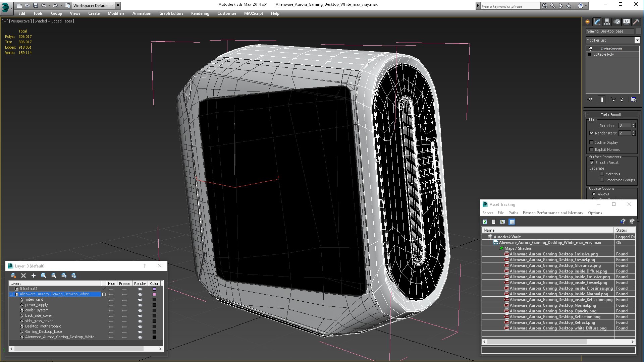The image size is (644, 362).
Task: Open the Rendering menu
Action: tap(200, 13)
